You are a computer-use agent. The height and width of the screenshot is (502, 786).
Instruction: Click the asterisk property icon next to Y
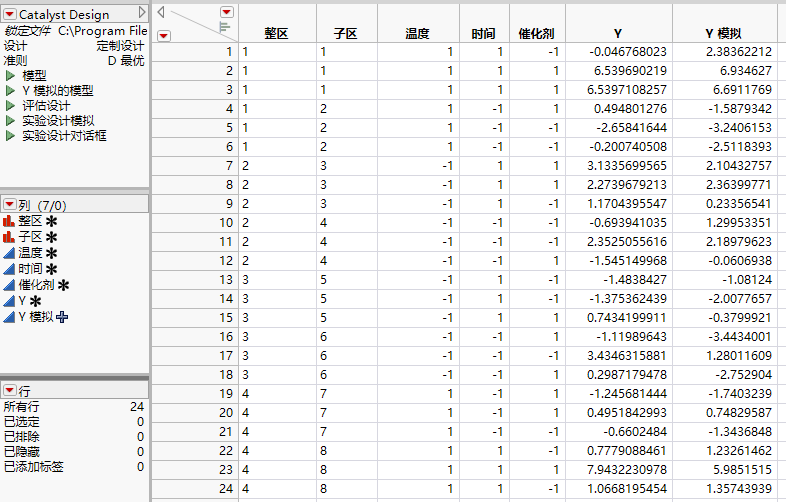click(x=35, y=301)
